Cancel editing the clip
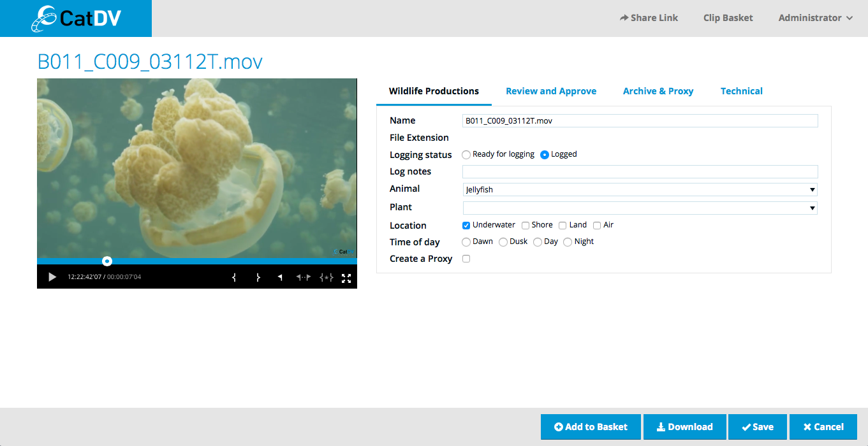Viewport: 868px width, 446px height. 823,427
